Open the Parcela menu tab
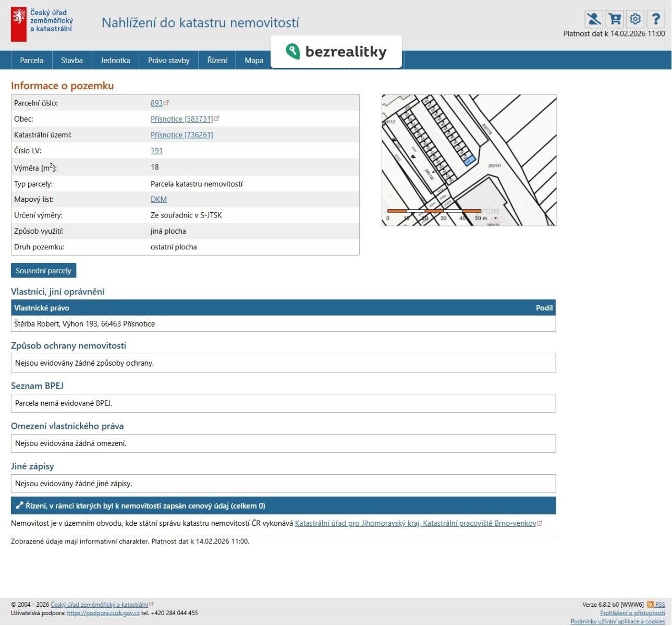The height and width of the screenshot is (626, 672). (31, 61)
